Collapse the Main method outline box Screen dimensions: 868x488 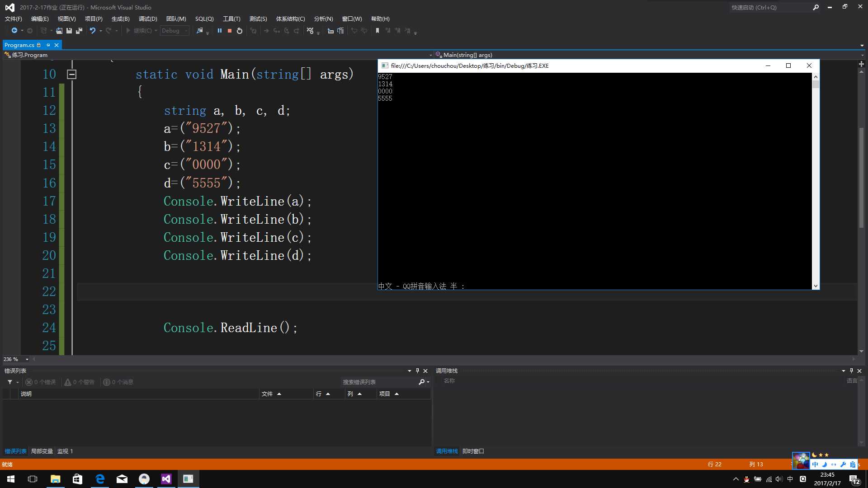point(71,74)
